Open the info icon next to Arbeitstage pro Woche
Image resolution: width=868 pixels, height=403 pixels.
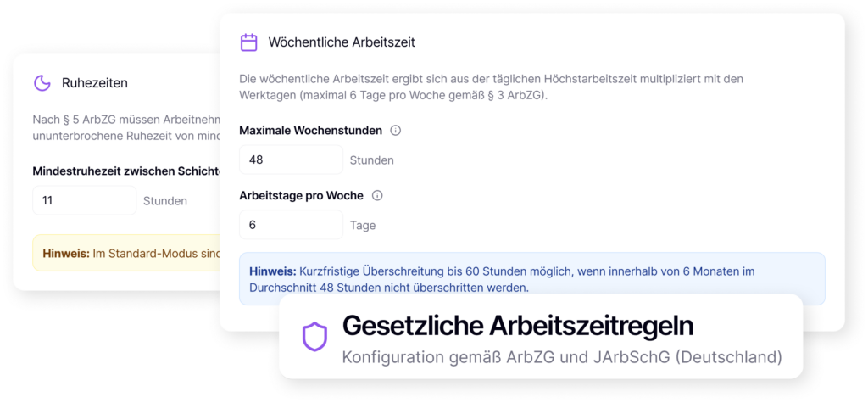click(x=377, y=196)
